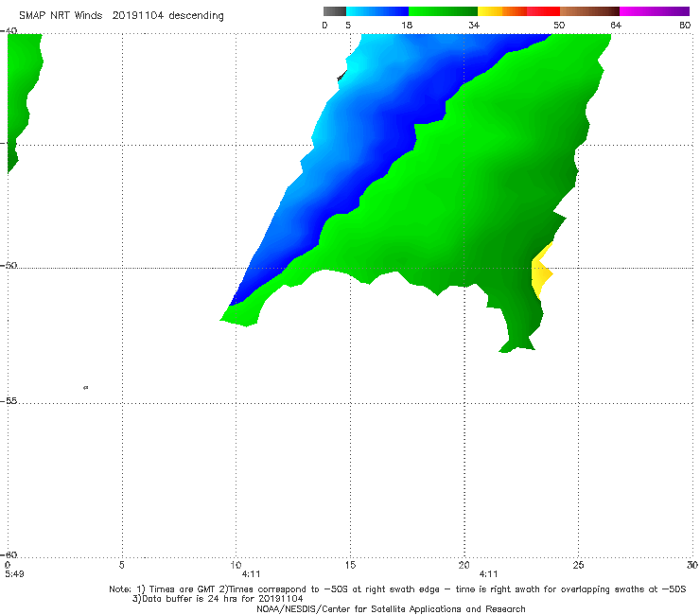Click the longitude axis label '10'
Image resolution: width=700 pixels, height=615 pixels.
point(236,565)
